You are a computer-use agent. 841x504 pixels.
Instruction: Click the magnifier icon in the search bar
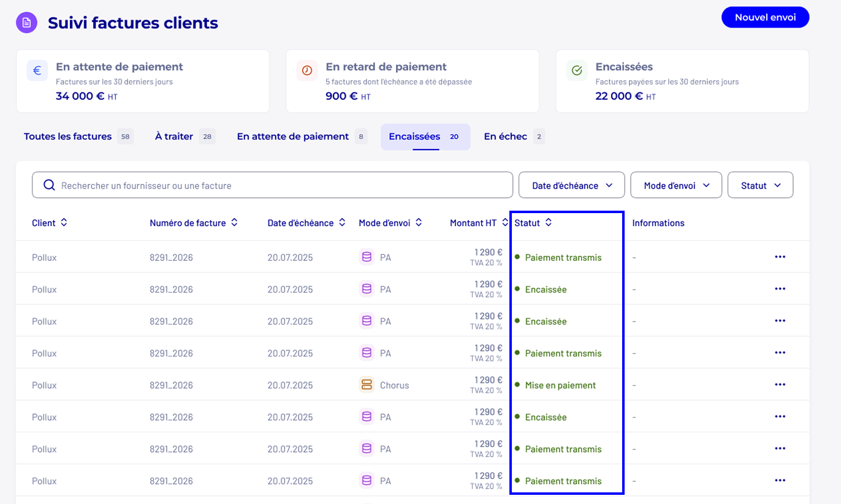pos(49,185)
